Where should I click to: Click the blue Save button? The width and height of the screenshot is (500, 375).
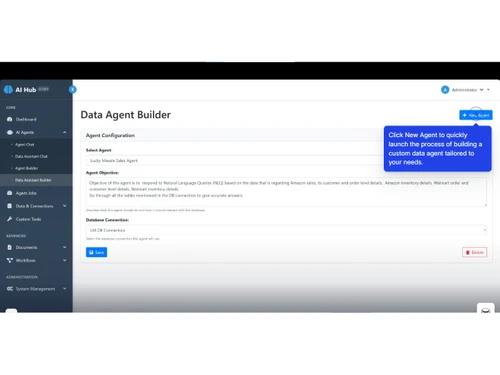click(96, 252)
